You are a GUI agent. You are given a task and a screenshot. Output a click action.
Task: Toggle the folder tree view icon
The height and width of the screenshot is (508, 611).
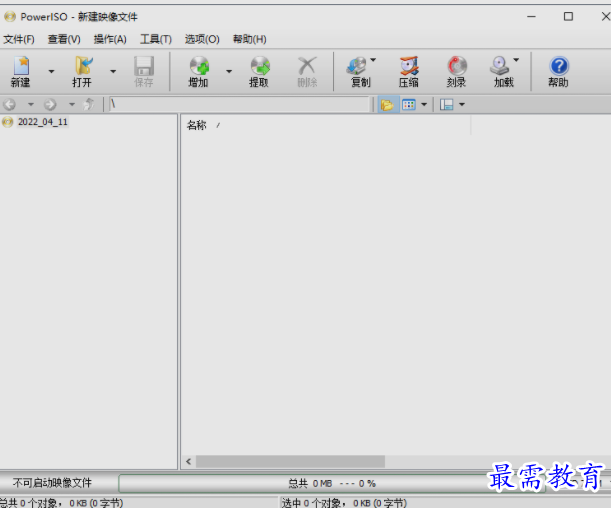[x=388, y=104]
